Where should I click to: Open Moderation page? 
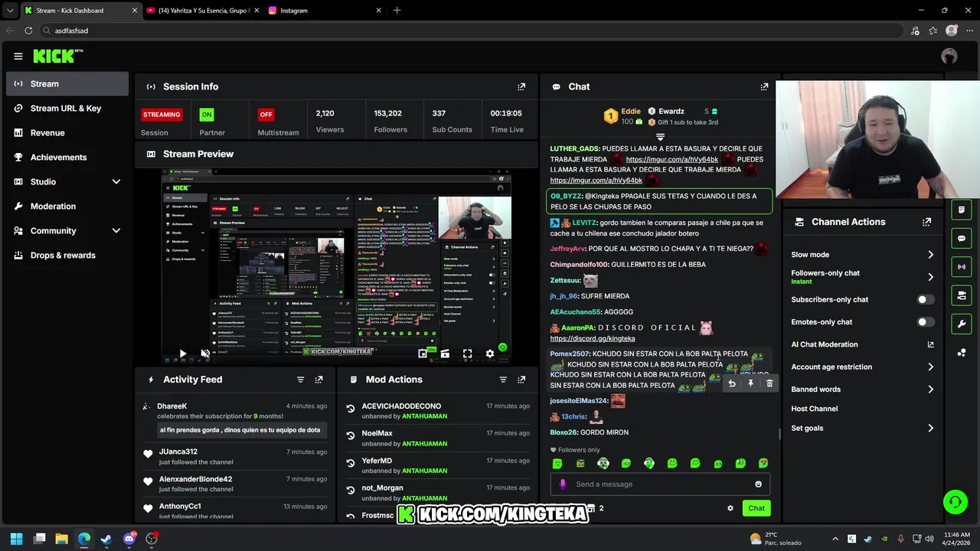click(x=67, y=206)
